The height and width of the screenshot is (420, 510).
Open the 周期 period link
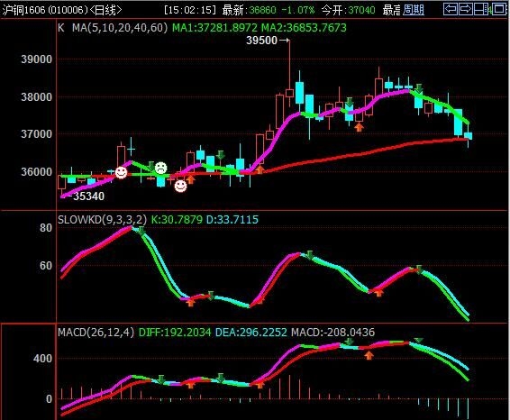click(x=414, y=10)
